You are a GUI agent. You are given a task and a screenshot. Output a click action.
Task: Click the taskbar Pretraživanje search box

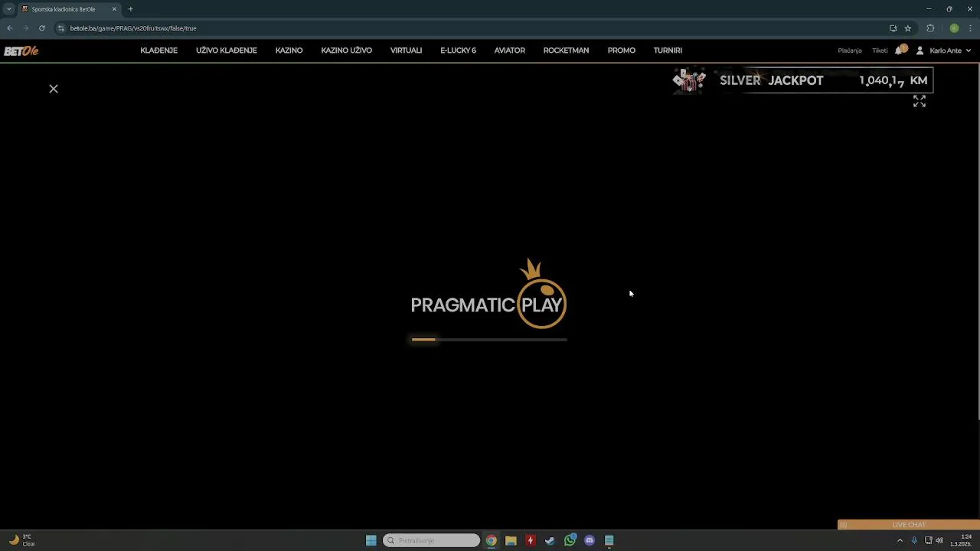pos(431,540)
